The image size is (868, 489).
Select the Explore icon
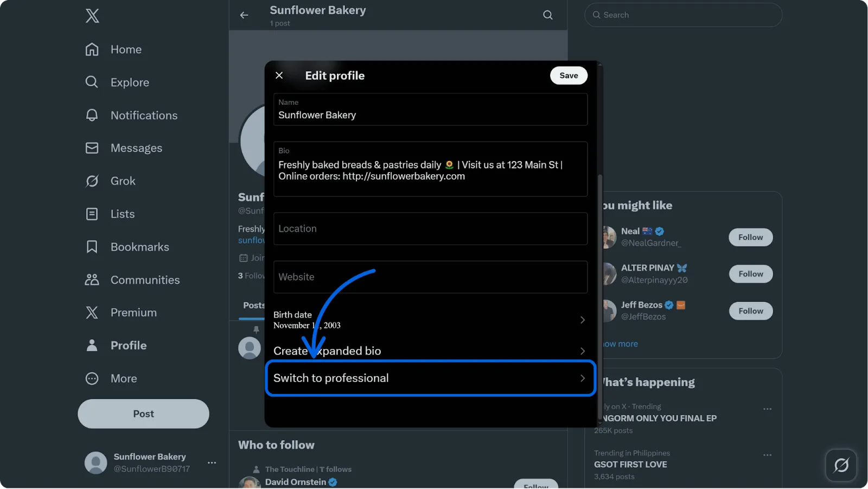click(x=92, y=82)
